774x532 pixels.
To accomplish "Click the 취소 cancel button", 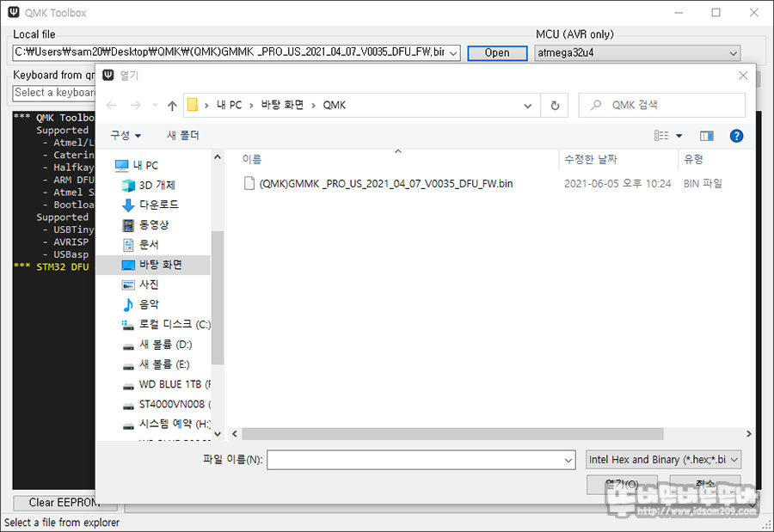I will point(705,484).
